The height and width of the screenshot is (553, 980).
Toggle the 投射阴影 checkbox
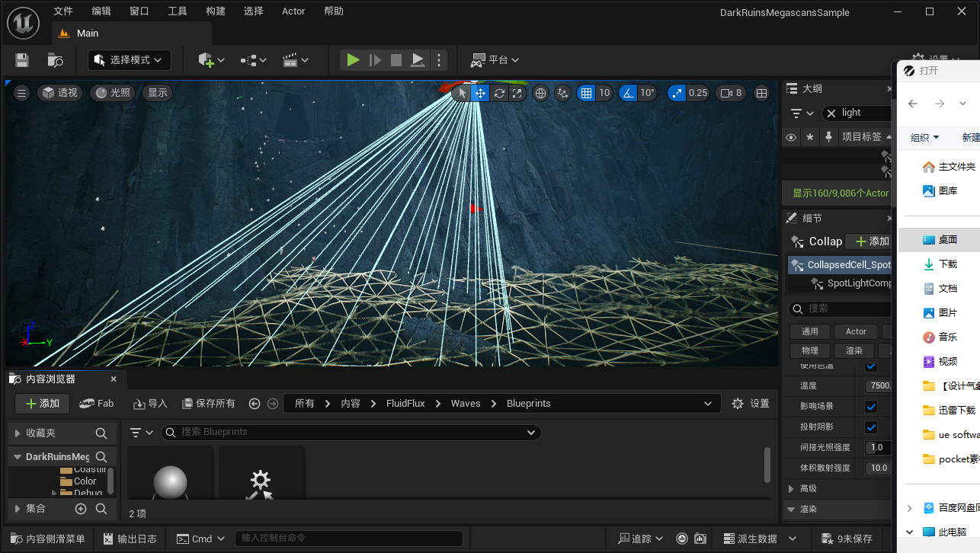pyautogui.click(x=871, y=427)
